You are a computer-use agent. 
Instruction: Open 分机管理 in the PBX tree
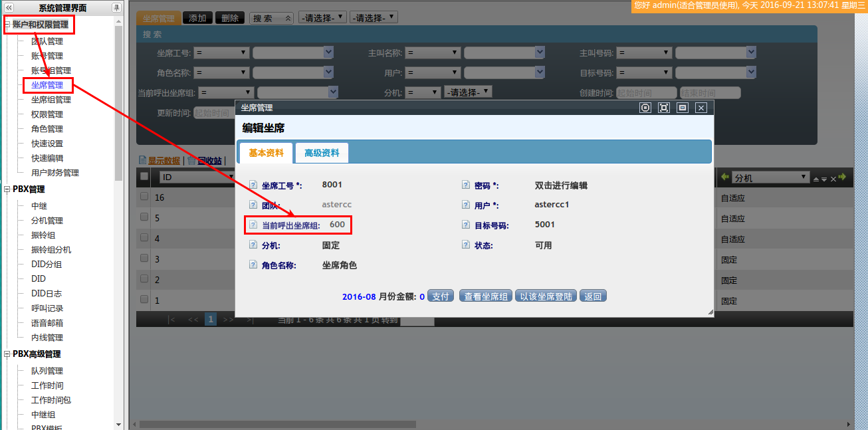(x=47, y=221)
